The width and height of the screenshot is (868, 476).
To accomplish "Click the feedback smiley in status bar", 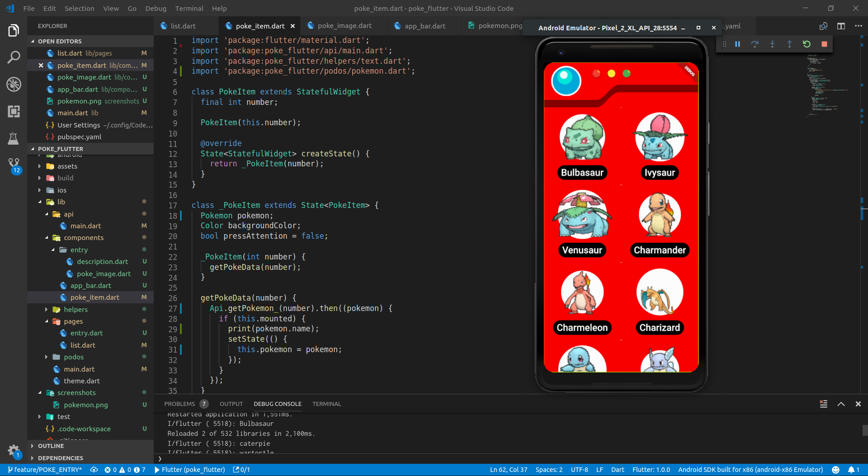I will 836,470.
